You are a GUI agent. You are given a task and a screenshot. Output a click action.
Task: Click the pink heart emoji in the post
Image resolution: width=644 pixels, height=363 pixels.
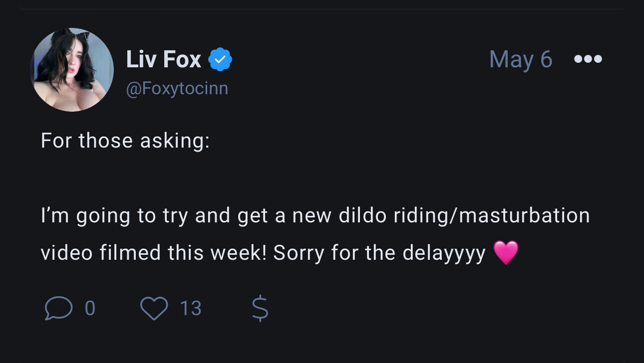[506, 252]
